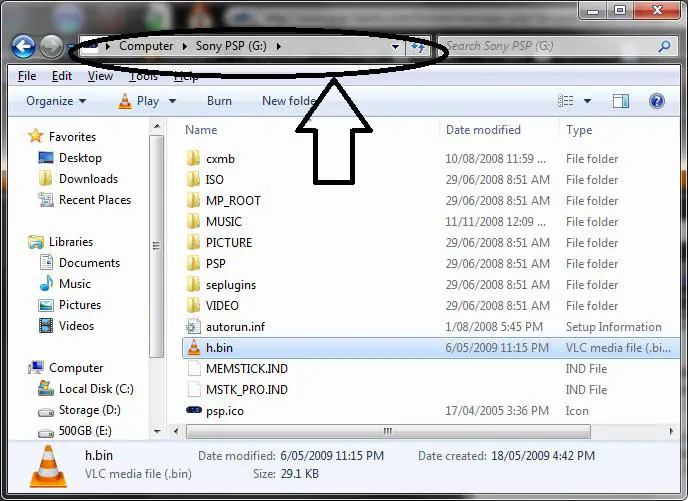The height and width of the screenshot is (501, 688).
Task: Select the MSTK_PRO.IND file name
Action: (x=247, y=390)
